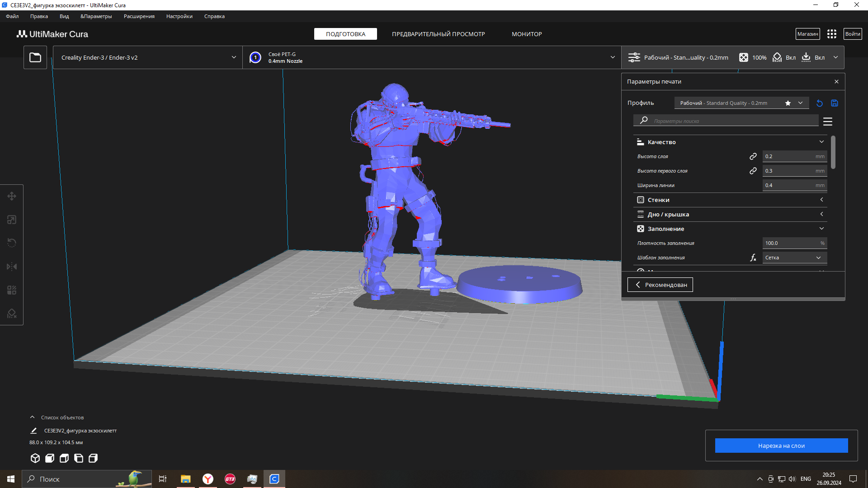
Task: Switch to ПРЕДВАРИТЕЛЬНЫЙ ПРОСМОТР tab
Action: 438,34
